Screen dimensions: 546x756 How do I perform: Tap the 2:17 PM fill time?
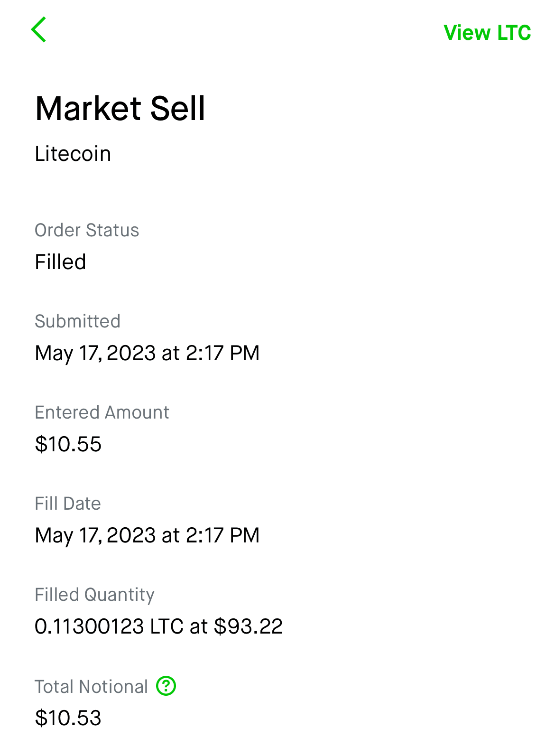click(x=222, y=535)
